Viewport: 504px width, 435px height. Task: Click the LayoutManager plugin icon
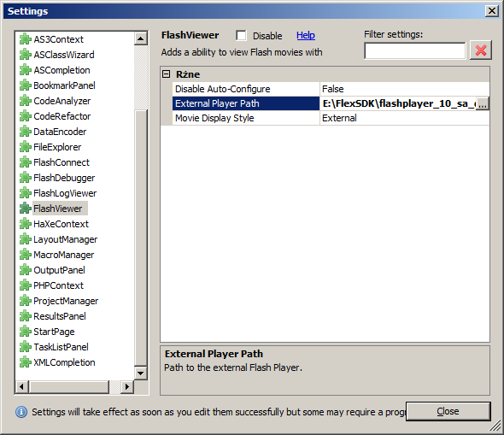tap(26, 239)
